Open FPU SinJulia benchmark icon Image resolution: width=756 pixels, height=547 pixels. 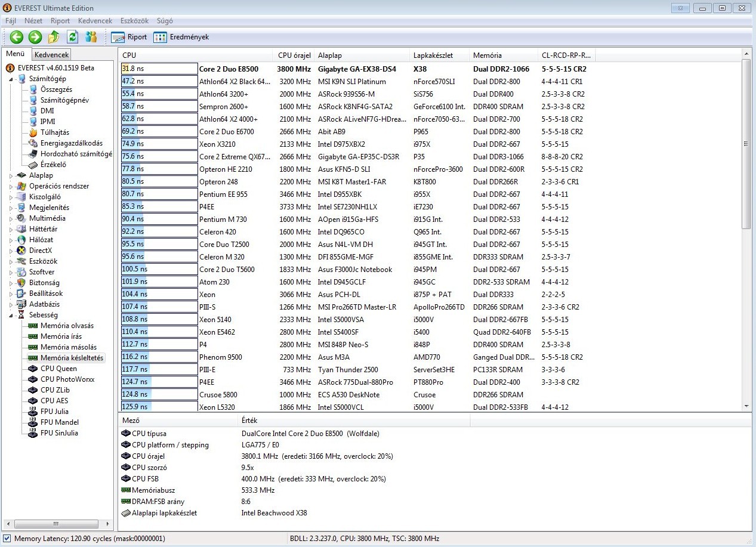tap(33, 433)
